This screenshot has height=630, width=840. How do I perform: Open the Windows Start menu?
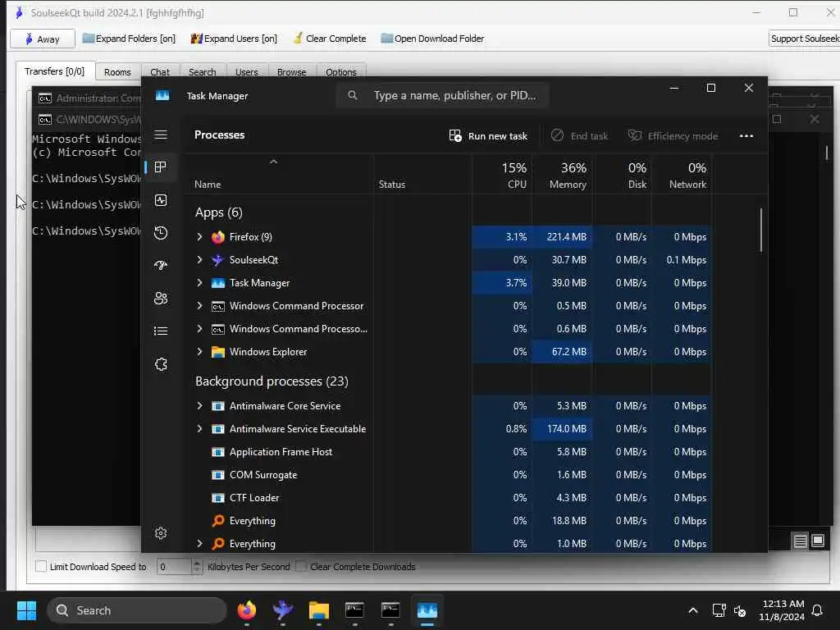click(26, 610)
